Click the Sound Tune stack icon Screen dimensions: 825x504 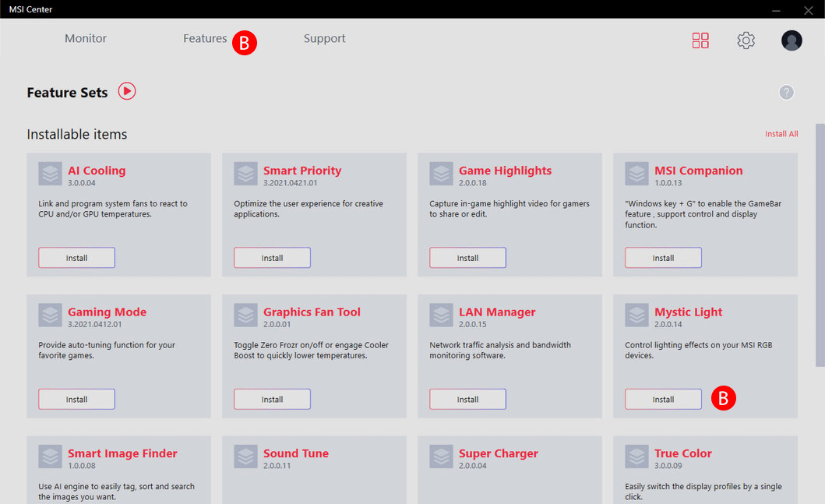tap(245, 456)
